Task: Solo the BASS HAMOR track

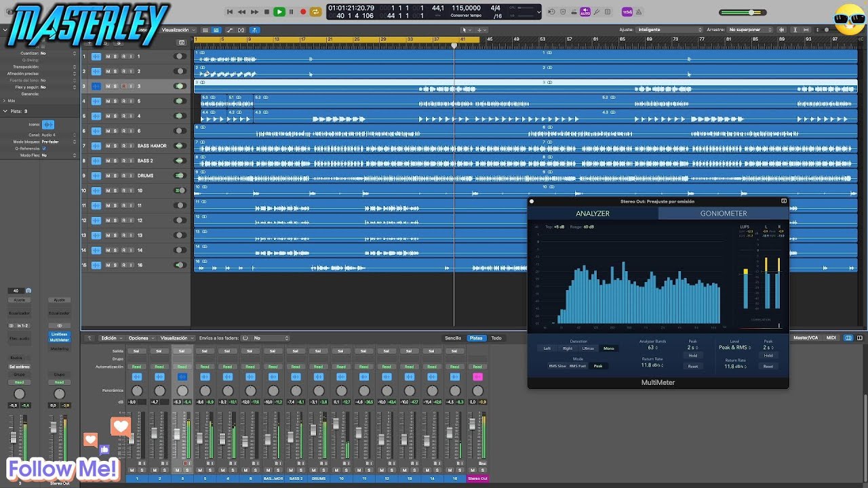Action: pyautogui.click(x=115, y=146)
